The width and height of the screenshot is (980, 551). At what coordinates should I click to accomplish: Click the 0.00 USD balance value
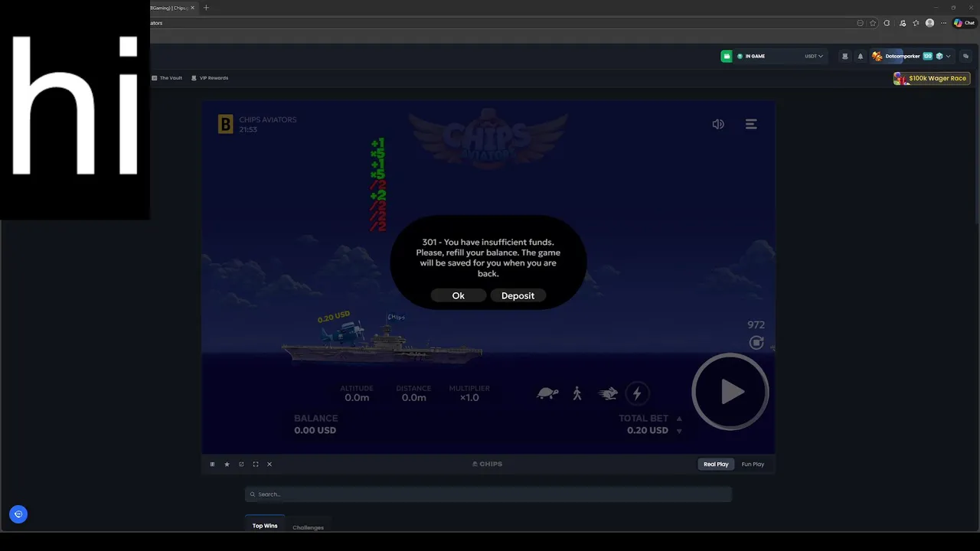point(315,430)
